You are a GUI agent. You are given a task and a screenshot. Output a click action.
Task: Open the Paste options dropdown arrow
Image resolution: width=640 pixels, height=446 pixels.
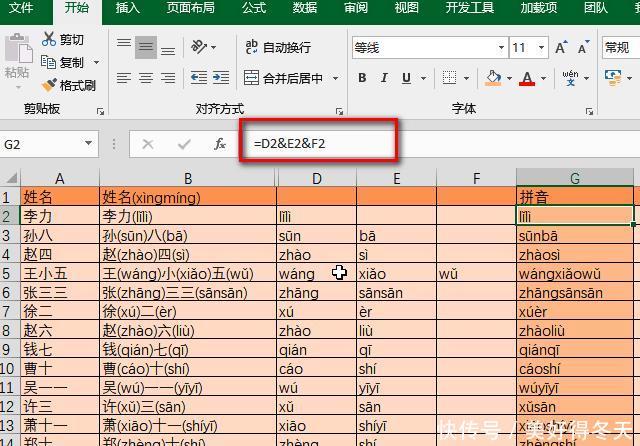[18, 87]
